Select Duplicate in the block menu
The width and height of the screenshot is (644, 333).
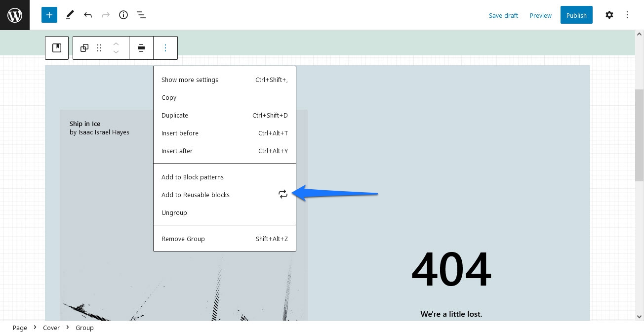(225, 116)
